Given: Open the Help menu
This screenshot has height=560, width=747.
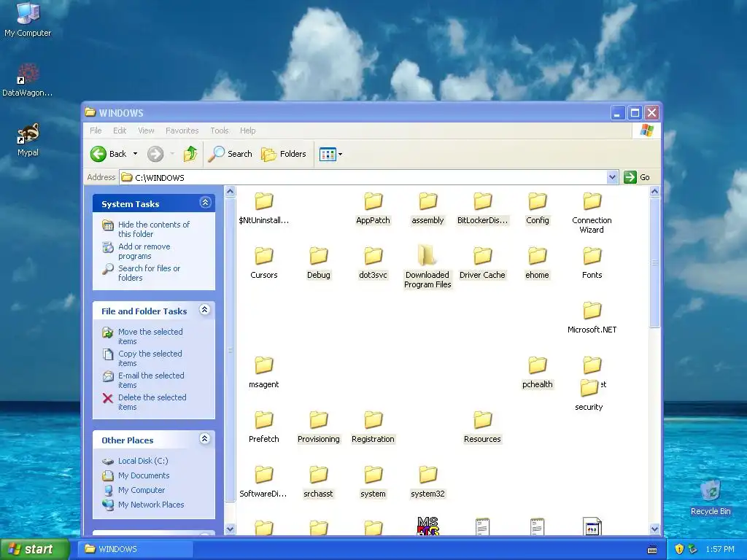Looking at the screenshot, I should tap(248, 131).
